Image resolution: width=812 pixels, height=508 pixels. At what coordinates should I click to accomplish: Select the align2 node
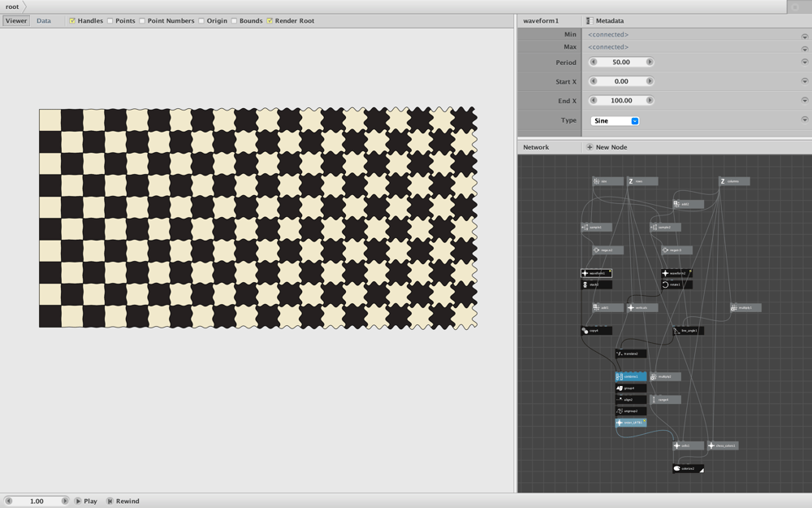(631, 400)
